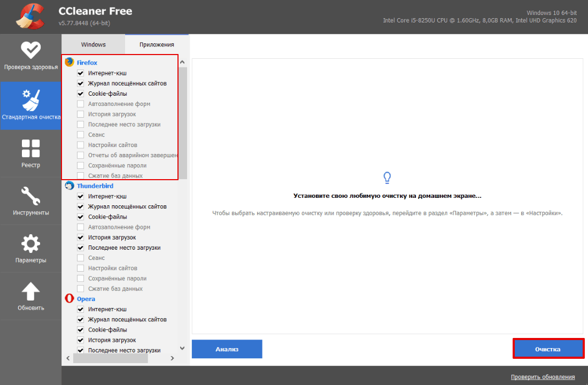The image size is (588, 385).
Task: Enable Firefox Последнее место загрузки checkbox
Action: (x=80, y=124)
